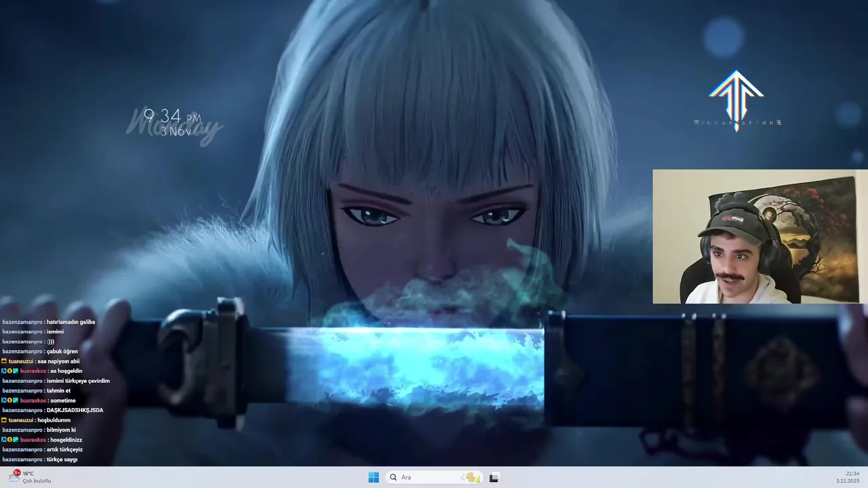Image resolution: width=868 pixels, height=488 pixels.
Task: Click chat message 'tahmin et'
Action: 58,390
